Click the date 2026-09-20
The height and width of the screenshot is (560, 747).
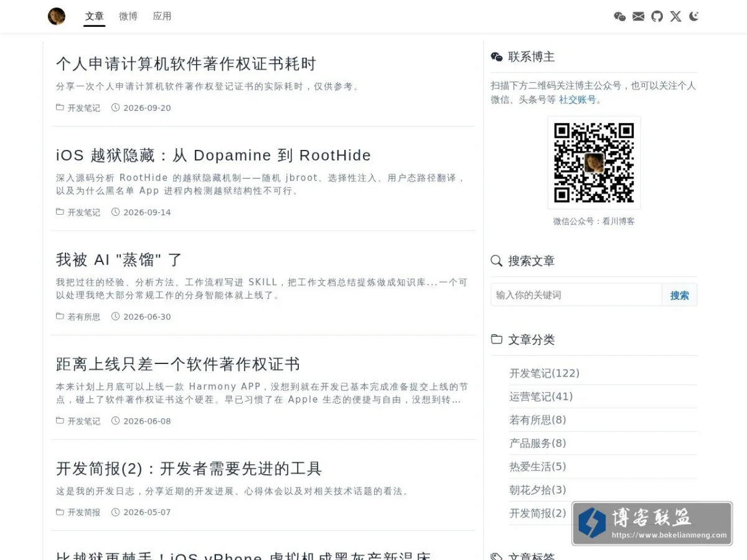pos(147,108)
